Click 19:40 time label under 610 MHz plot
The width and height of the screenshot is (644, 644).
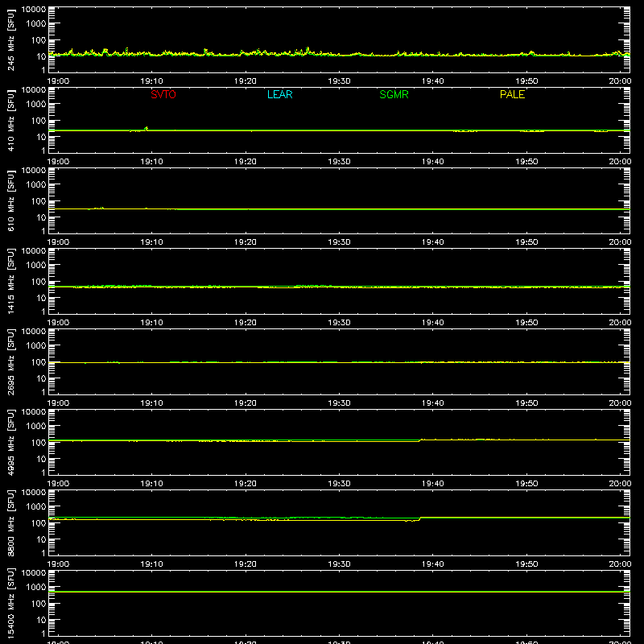click(x=432, y=242)
